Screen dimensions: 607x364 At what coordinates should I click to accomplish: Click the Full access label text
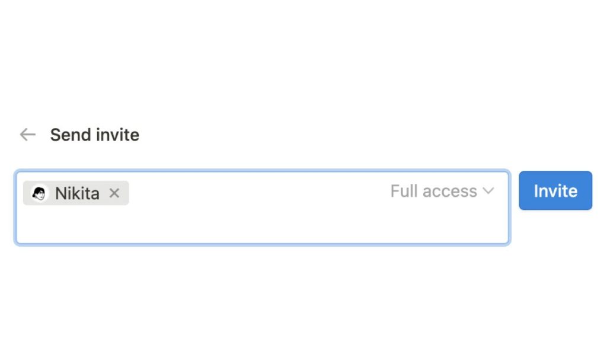[x=433, y=191]
